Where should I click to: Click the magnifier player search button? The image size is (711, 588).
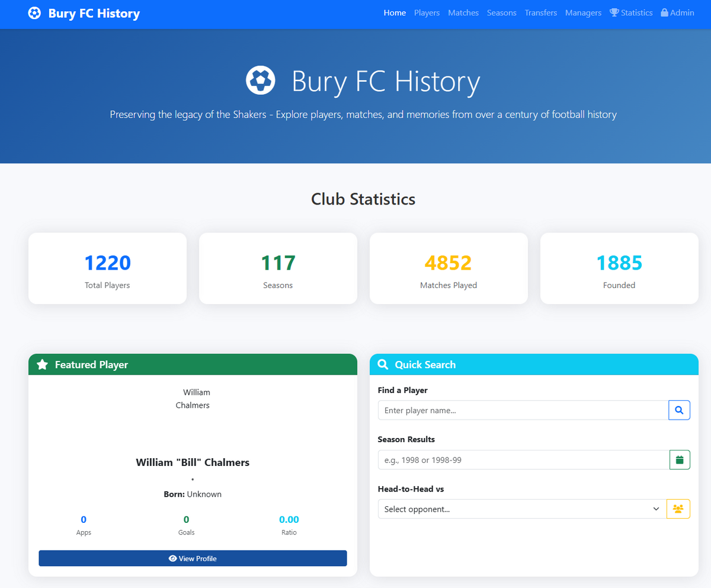pos(679,410)
